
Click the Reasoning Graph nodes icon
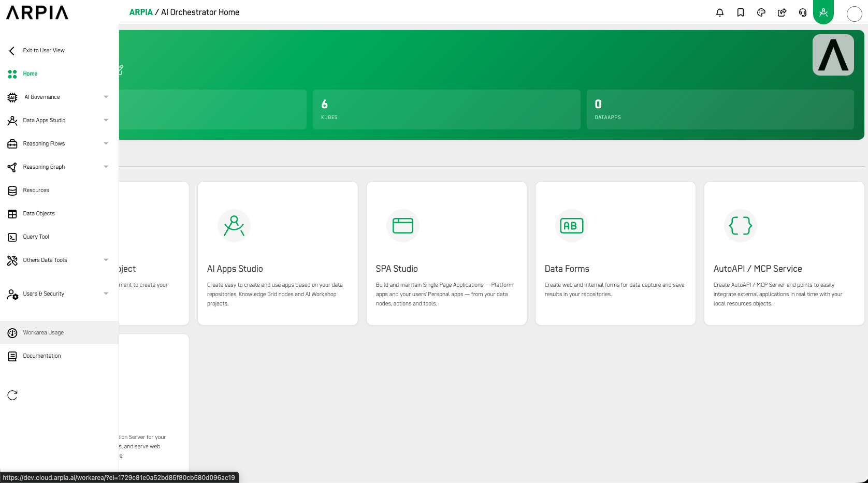pyautogui.click(x=12, y=167)
